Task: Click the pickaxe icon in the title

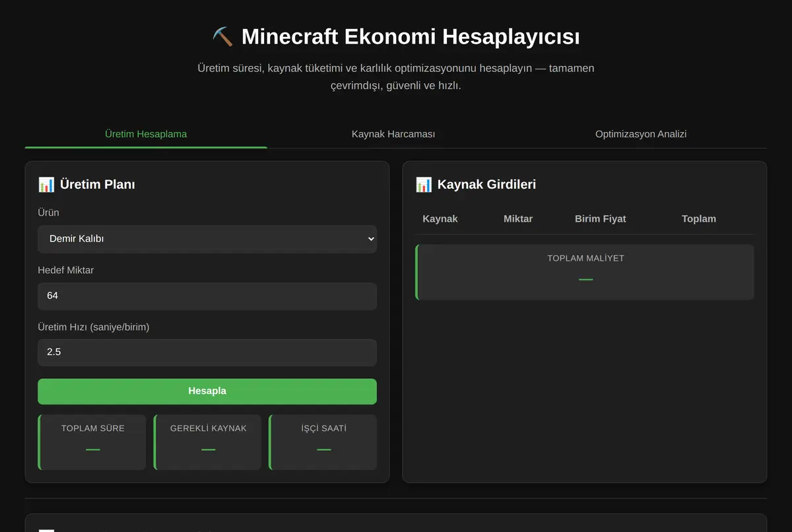Action: [x=222, y=36]
